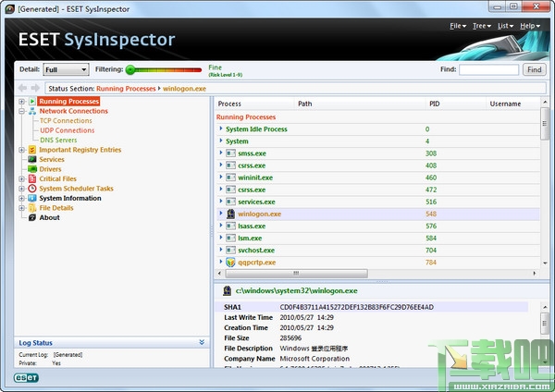Click the winlogon.exe process icon

(x=230, y=214)
